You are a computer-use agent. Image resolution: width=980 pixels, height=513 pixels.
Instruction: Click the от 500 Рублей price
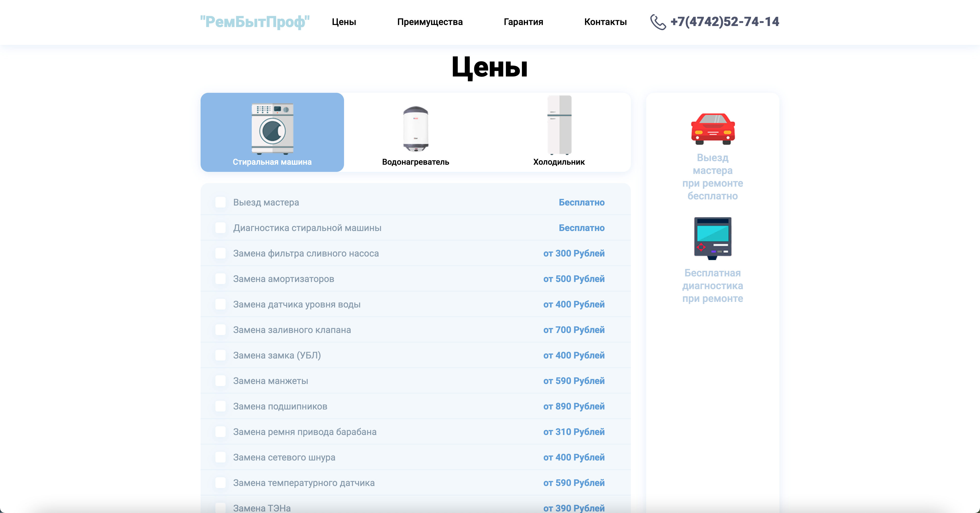coord(574,279)
